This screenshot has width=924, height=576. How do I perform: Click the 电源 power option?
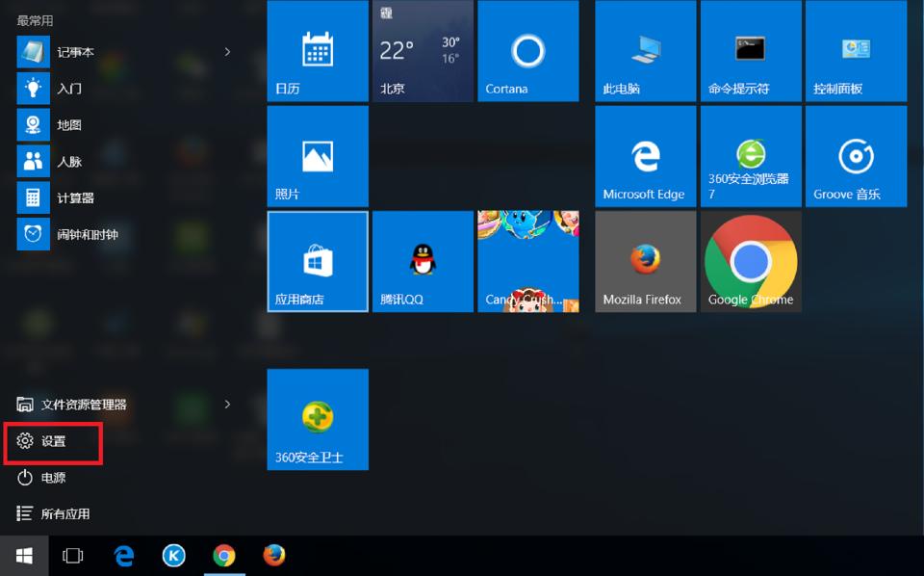(x=54, y=478)
